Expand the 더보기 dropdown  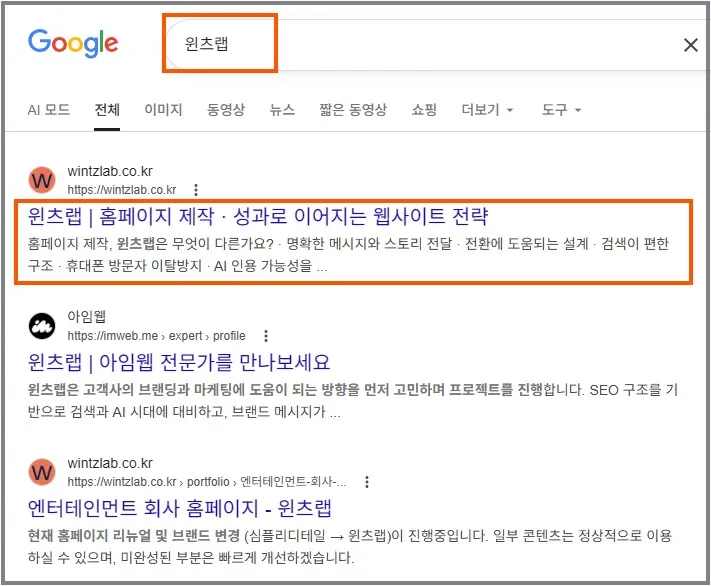click(x=487, y=110)
